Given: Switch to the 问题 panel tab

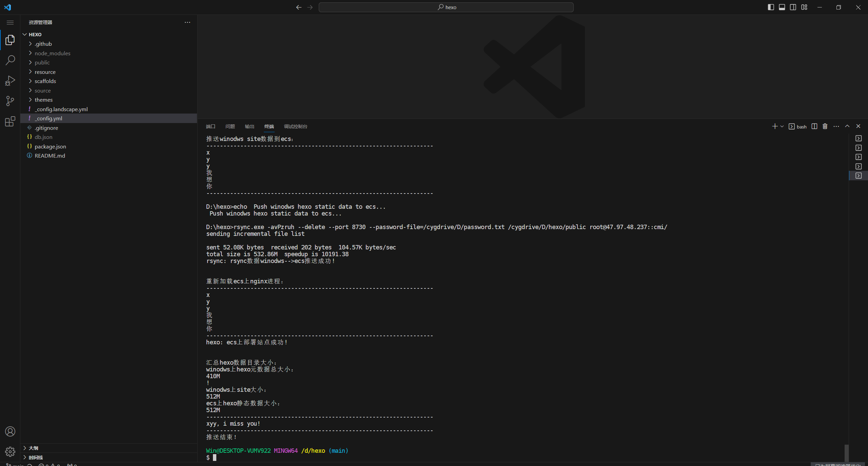Looking at the screenshot, I should click(230, 126).
